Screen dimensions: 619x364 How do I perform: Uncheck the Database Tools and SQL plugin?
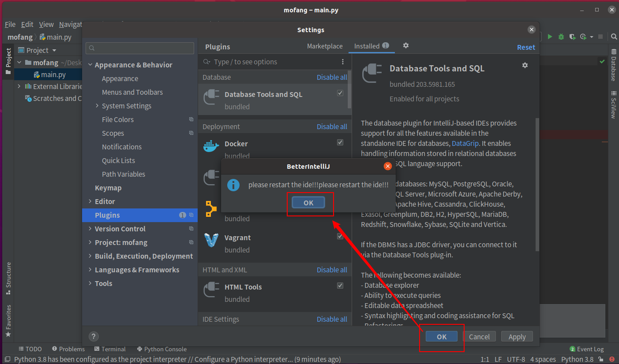point(340,93)
